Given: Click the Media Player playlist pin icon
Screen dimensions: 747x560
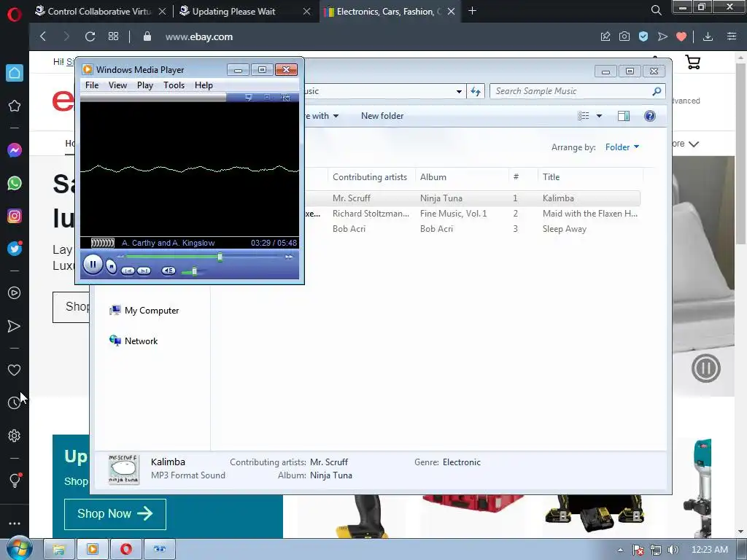Looking at the screenshot, I should click(248, 98).
